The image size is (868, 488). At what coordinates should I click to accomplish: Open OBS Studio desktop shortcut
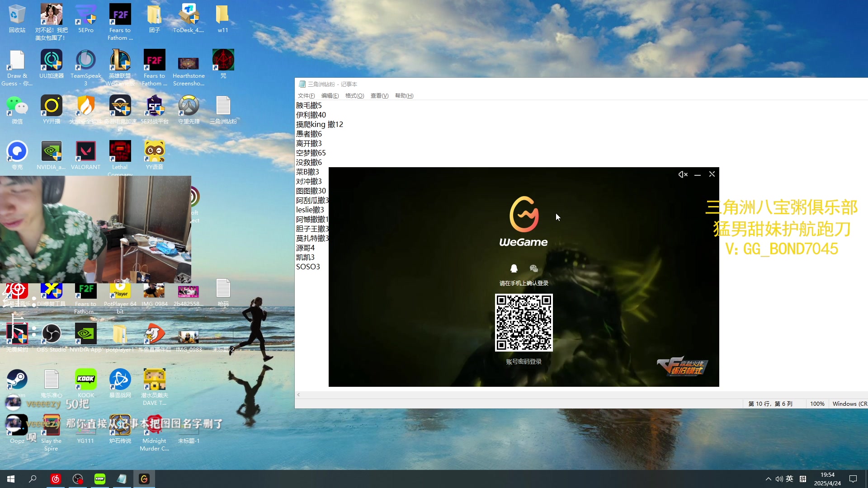pyautogui.click(x=52, y=338)
